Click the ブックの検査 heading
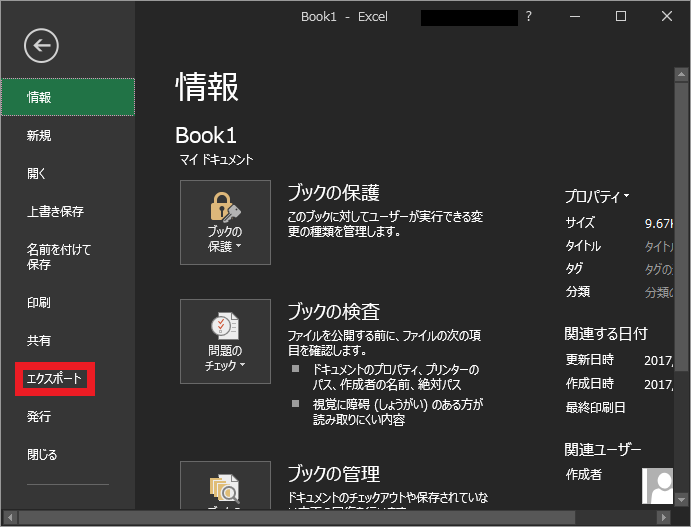The width and height of the screenshot is (691, 527). pos(334,312)
